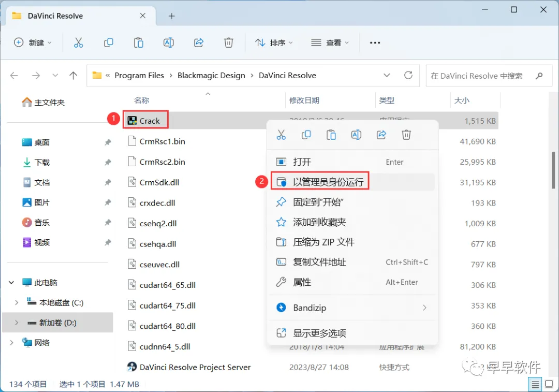559x392 pixels.
Task: Expand the 网络 tree node
Action: point(11,343)
